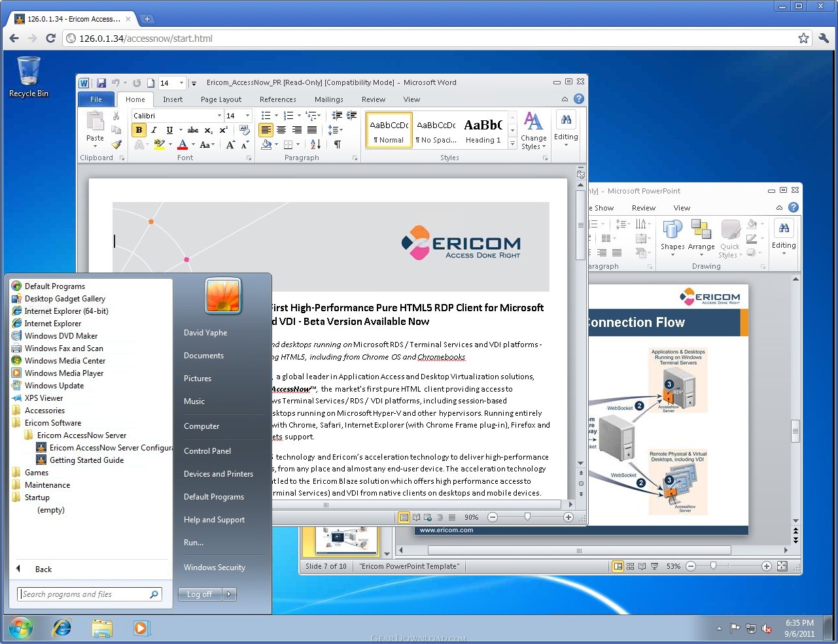The image size is (838, 644).
Task: Open Windows Security from Start menu
Action: tap(215, 568)
